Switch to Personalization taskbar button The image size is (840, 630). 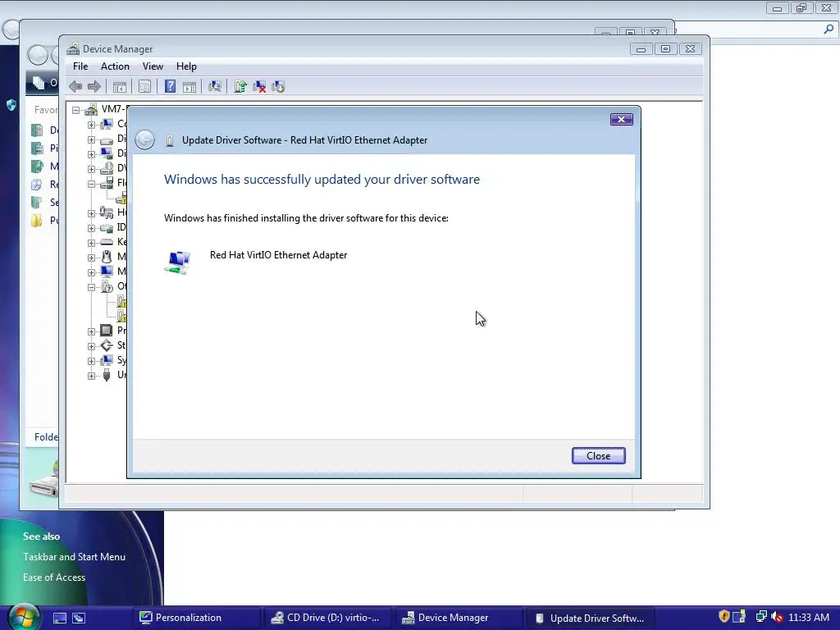pyautogui.click(x=196, y=618)
